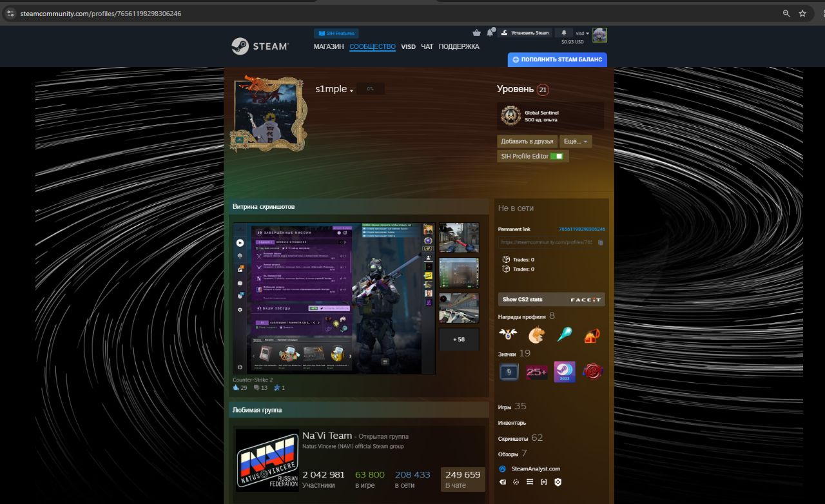
Task: Open site information icon in address bar
Action: [10, 13]
